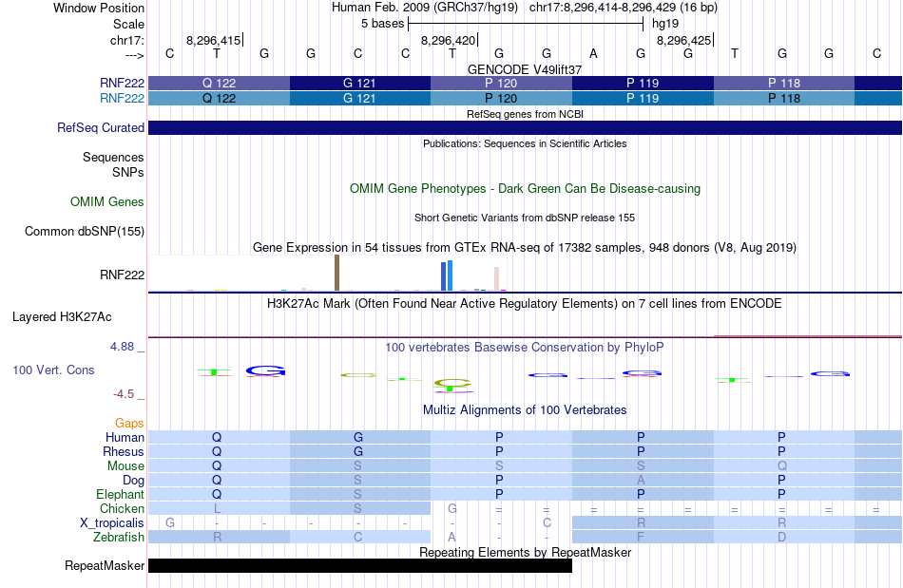Select P 119 codon in lower RNF222 transcript
The image size is (903, 588).
click(x=643, y=99)
